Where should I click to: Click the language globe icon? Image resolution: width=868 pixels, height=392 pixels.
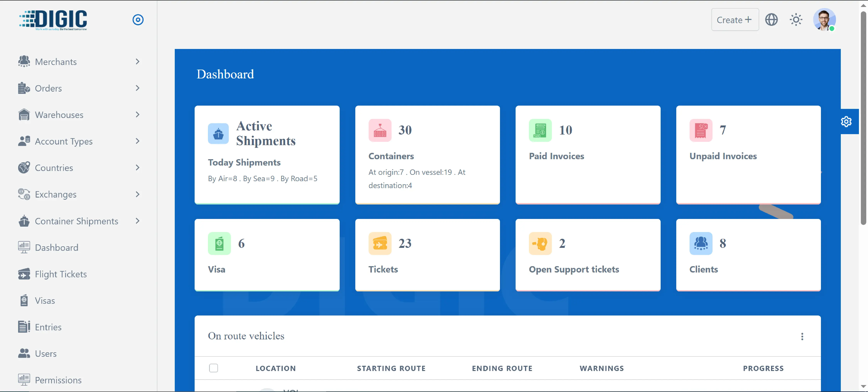[772, 19]
